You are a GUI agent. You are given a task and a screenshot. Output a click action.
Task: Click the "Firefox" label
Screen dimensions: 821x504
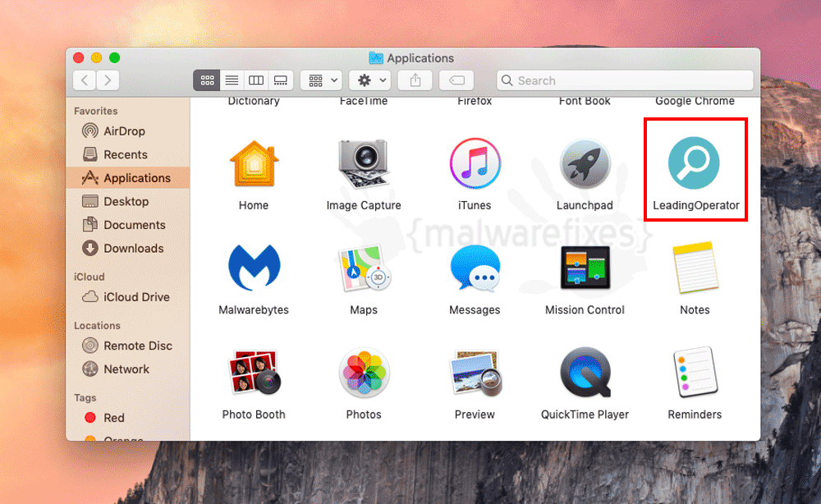pos(475,101)
